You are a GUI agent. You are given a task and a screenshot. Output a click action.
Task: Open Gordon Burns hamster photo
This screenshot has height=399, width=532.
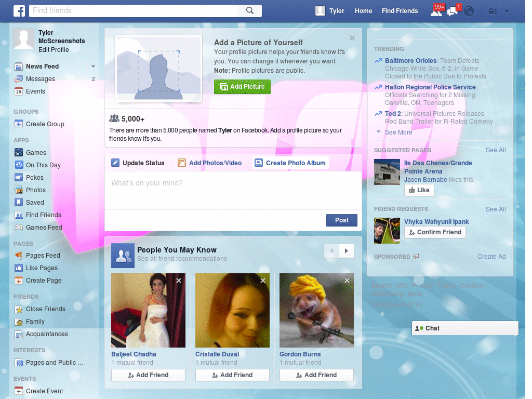click(316, 311)
